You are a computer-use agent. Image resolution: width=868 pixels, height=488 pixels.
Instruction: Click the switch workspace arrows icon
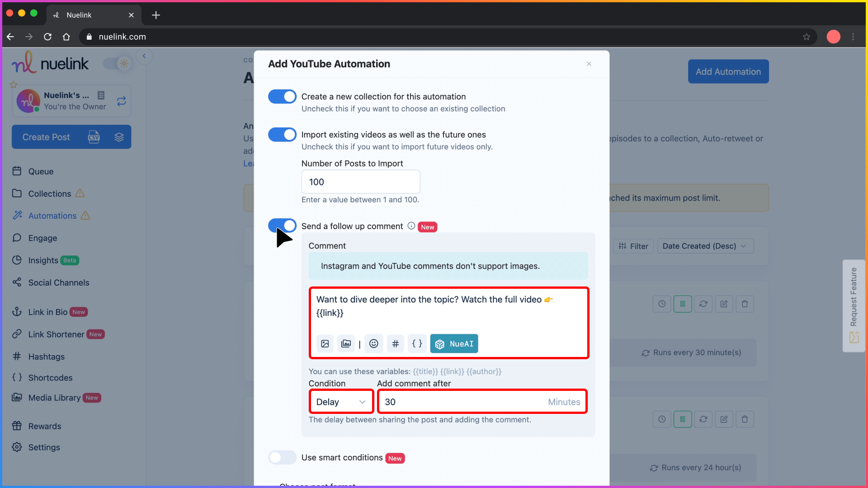point(121,101)
